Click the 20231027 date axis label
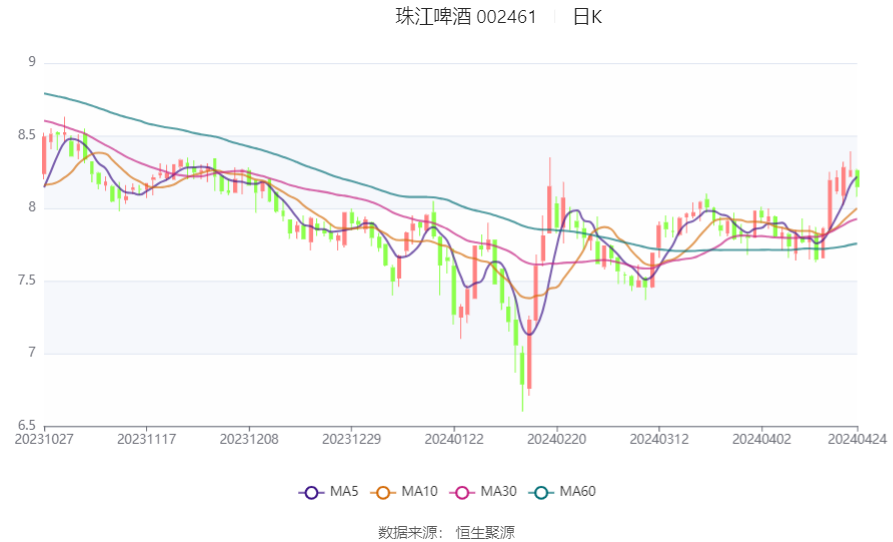Viewport: 893px width, 542px height. pos(44,439)
